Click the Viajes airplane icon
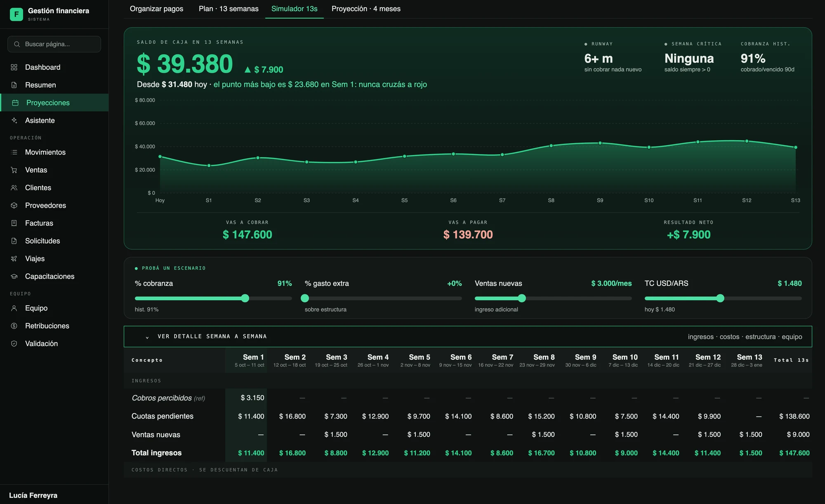Image resolution: width=825 pixels, height=504 pixels. point(14,259)
